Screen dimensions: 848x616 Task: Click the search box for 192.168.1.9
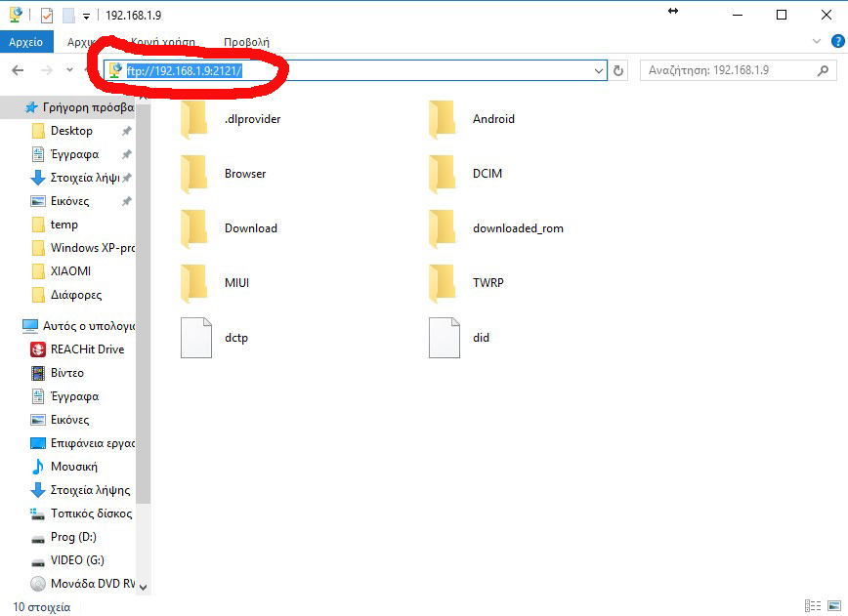coord(739,70)
